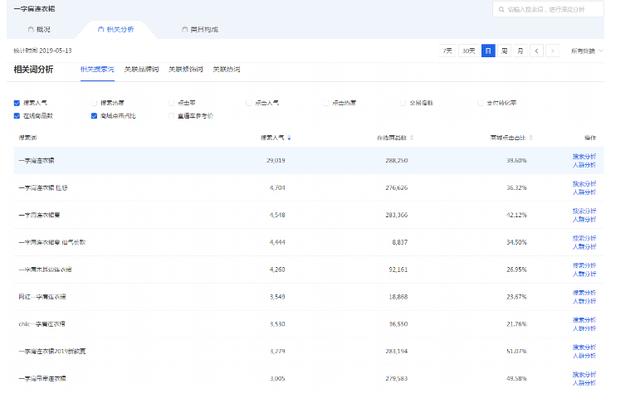
Task: Open the 所有终端 dropdown
Action: (585, 50)
